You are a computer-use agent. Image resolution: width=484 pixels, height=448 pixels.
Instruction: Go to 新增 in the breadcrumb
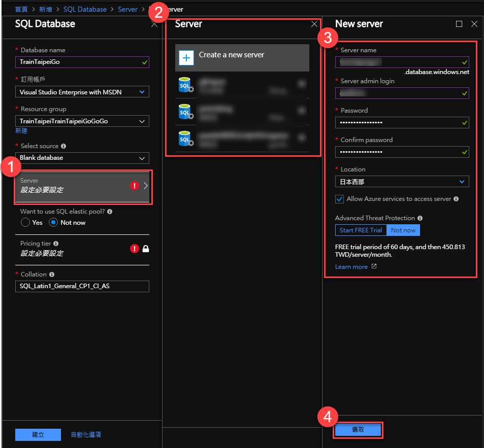tap(46, 9)
